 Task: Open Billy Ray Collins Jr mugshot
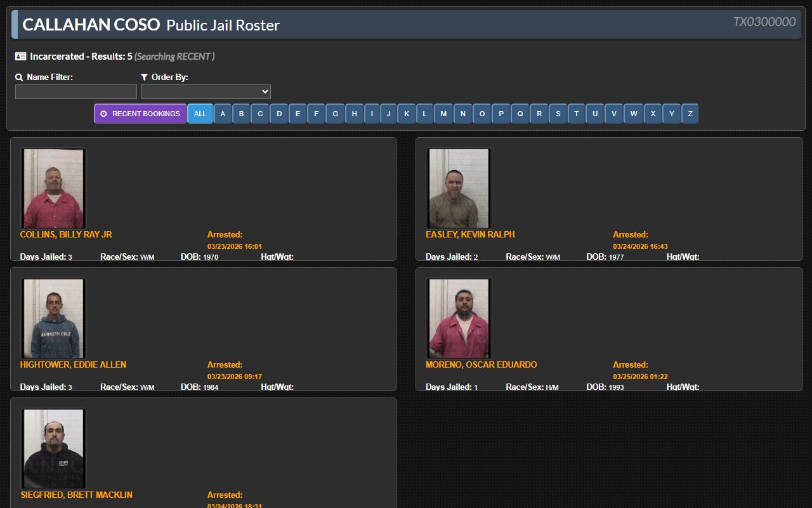coord(53,189)
